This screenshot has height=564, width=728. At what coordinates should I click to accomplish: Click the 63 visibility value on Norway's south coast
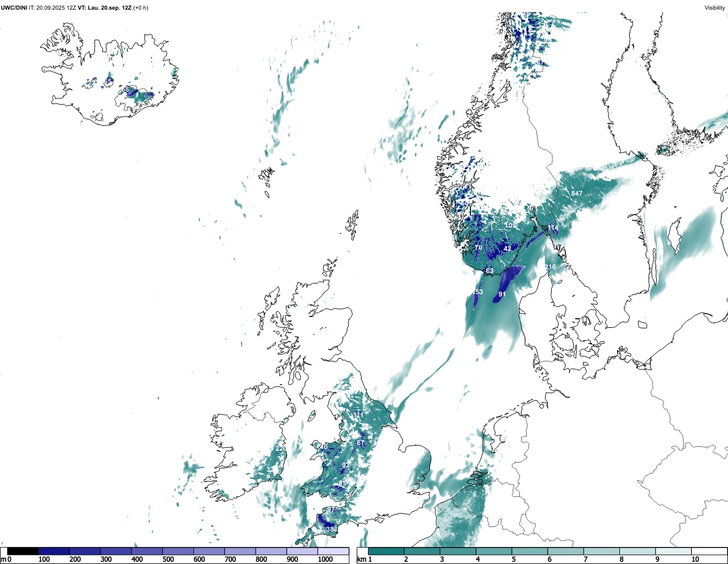pyautogui.click(x=490, y=271)
